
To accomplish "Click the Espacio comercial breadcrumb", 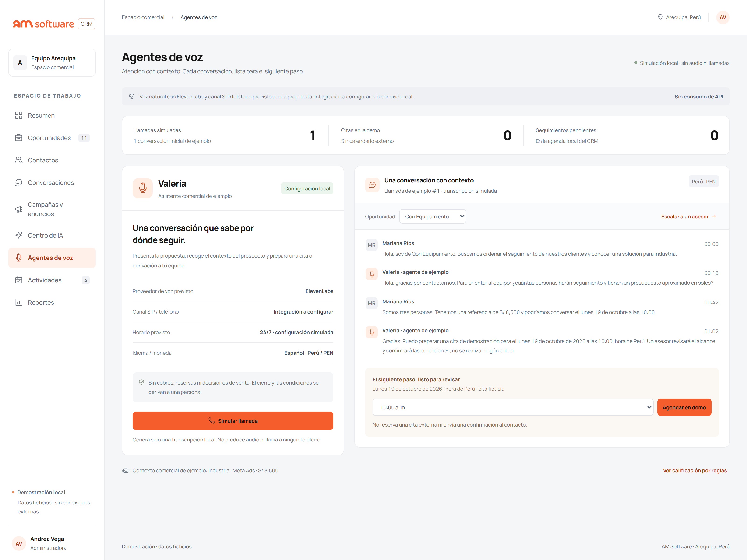I will point(143,17).
